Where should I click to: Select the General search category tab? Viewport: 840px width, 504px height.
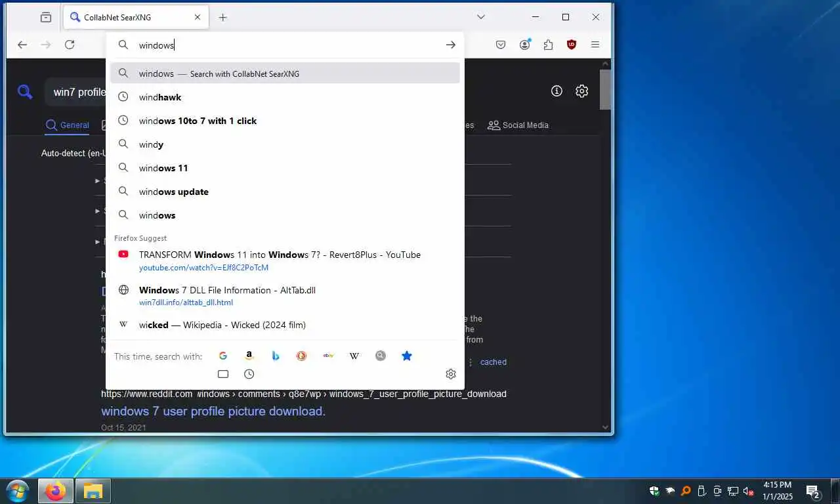click(x=68, y=125)
